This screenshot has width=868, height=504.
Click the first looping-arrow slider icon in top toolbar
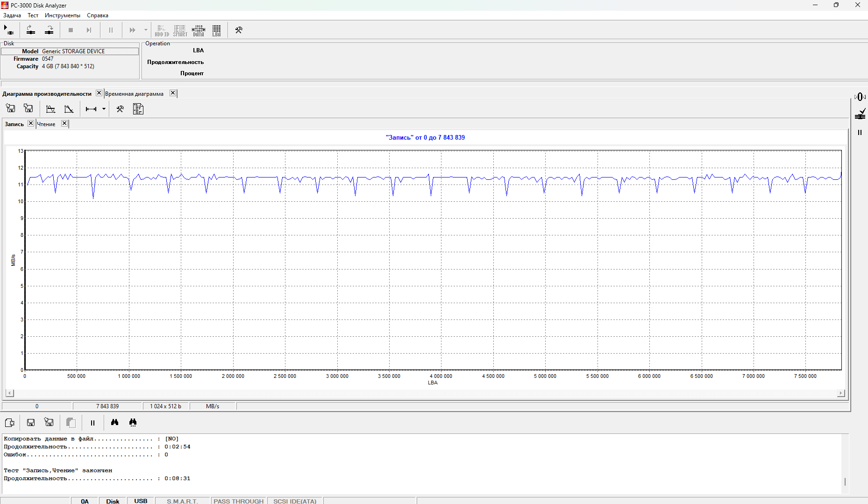[31, 30]
